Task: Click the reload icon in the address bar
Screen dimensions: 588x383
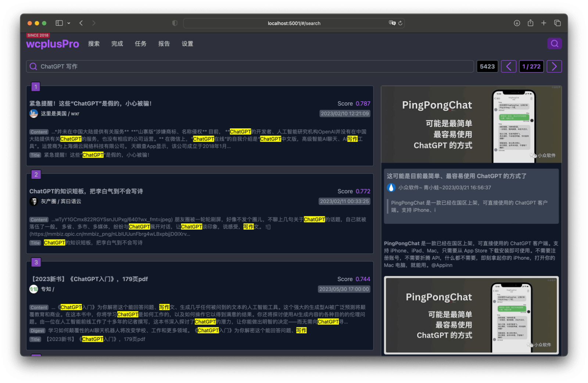Action: [x=400, y=23]
